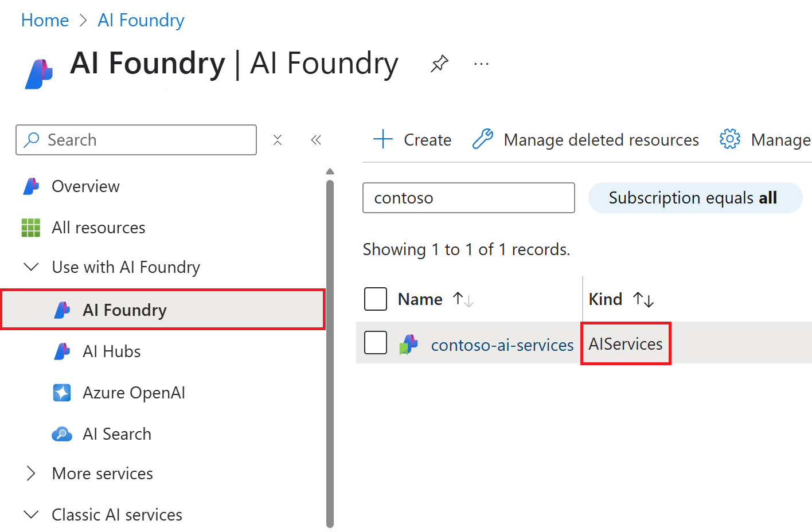The height and width of the screenshot is (532, 812).
Task: Open AI Search from the sidebar
Action: [117, 433]
